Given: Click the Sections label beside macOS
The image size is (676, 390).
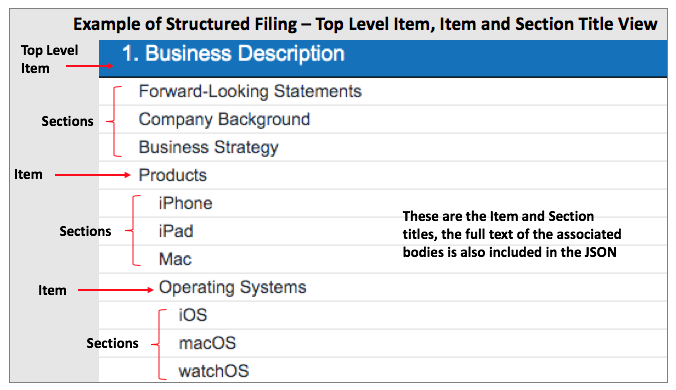Looking at the screenshot, I should [112, 343].
